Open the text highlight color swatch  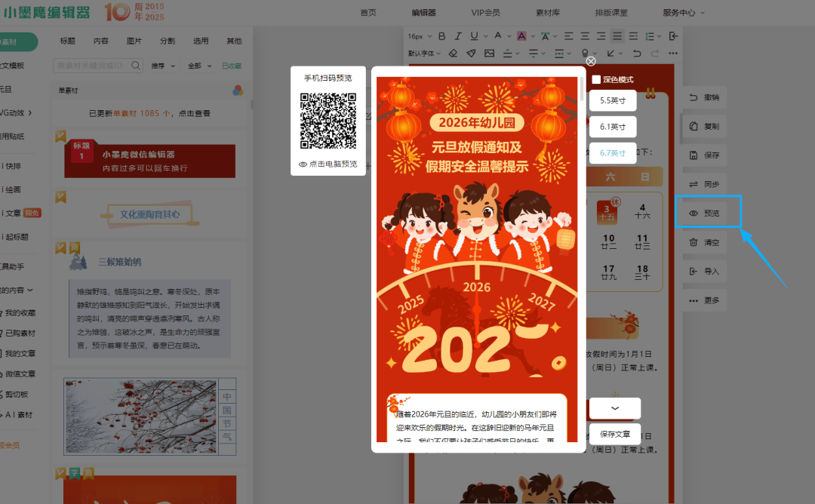pos(521,35)
